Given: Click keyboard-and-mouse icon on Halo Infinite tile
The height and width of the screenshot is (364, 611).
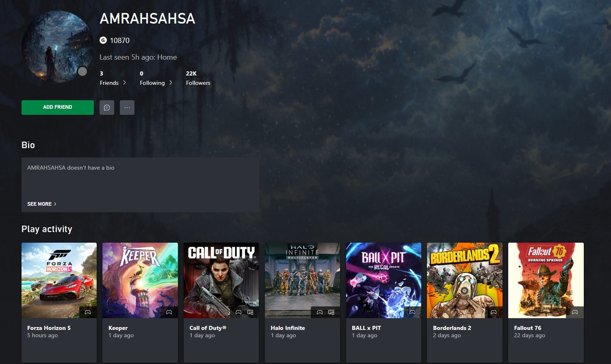Looking at the screenshot, I should (x=331, y=312).
